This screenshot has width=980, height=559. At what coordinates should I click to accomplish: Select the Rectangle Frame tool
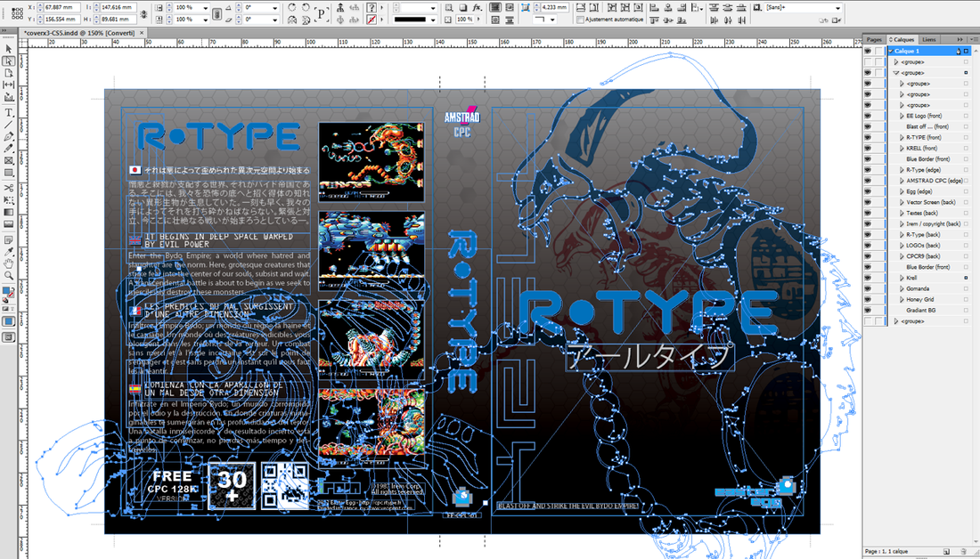[x=9, y=160]
